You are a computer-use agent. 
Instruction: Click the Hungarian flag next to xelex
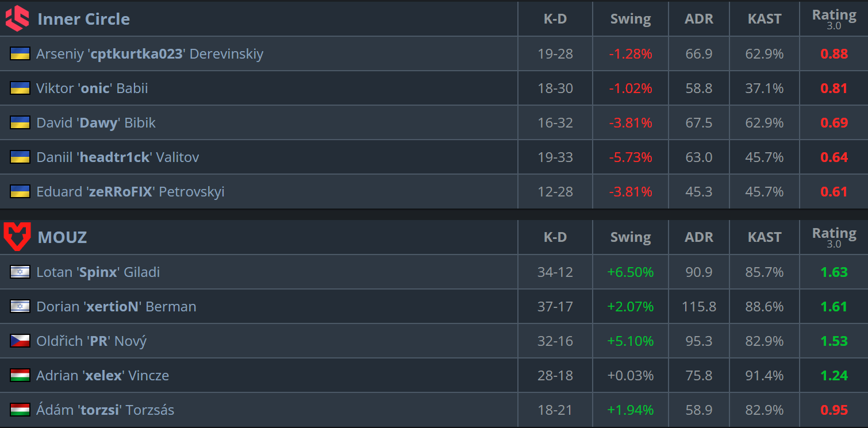[x=20, y=376]
